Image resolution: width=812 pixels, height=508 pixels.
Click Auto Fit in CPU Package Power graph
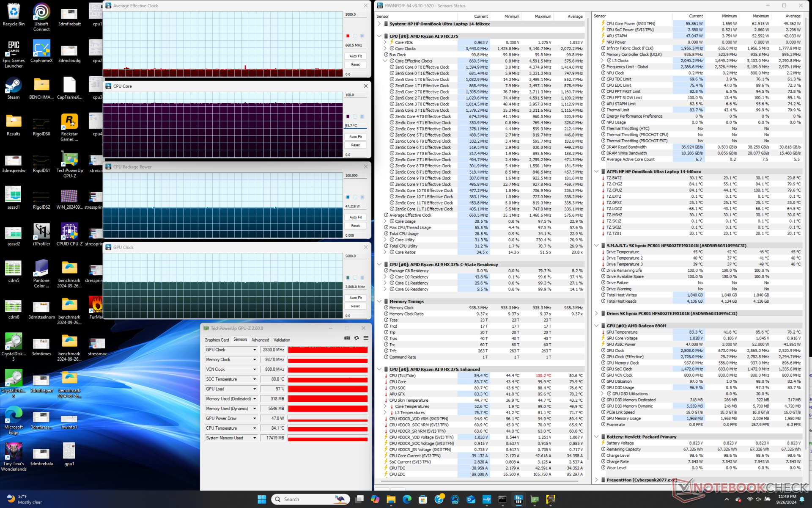(x=355, y=217)
